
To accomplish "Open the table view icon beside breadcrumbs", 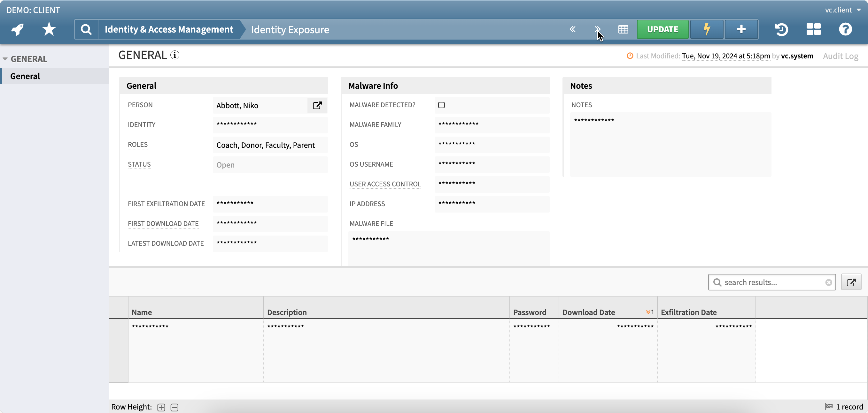I will point(623,29).
